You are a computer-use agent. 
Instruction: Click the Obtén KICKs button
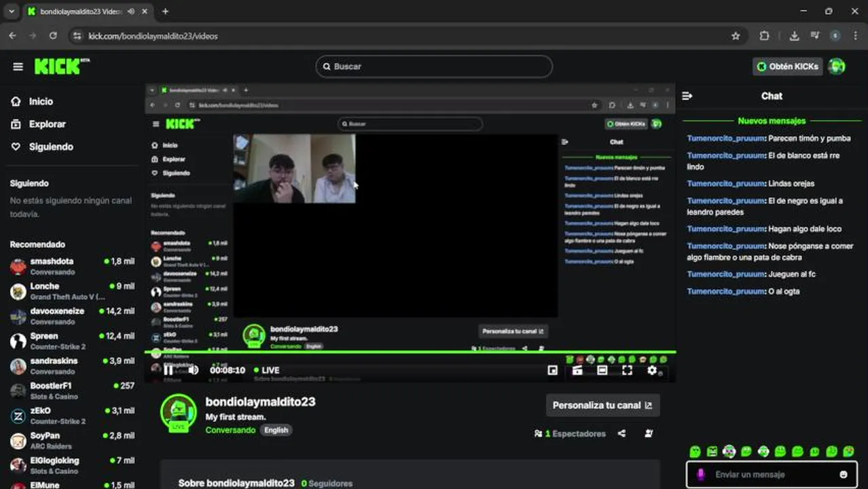click(787, 67)
